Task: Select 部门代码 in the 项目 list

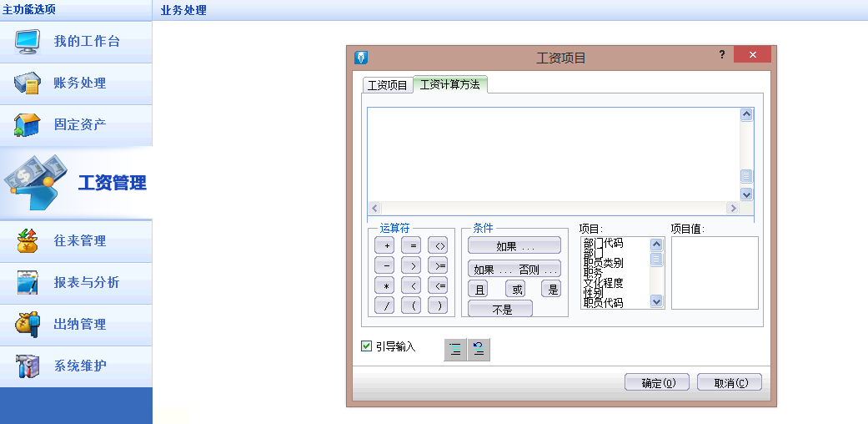Action: (604, 243)
